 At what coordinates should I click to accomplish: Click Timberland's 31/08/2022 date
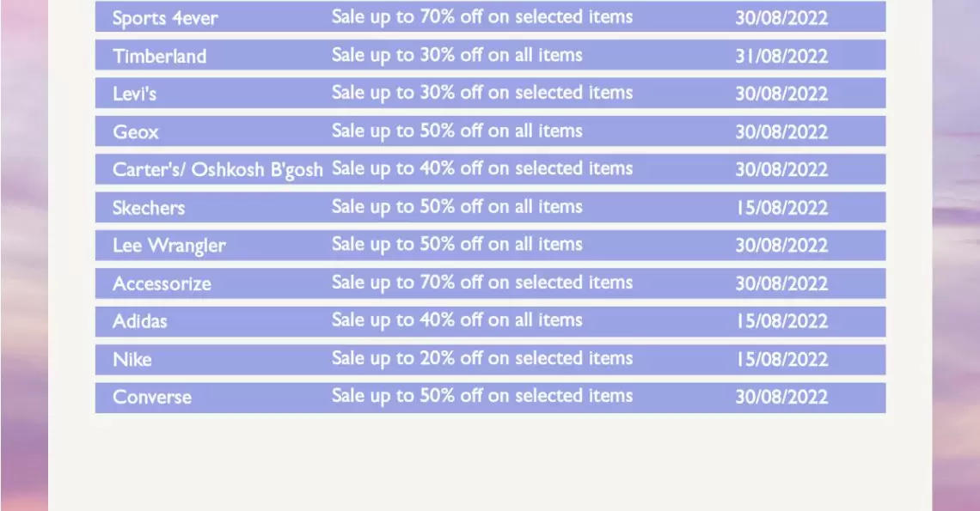[x=781, y=56]
